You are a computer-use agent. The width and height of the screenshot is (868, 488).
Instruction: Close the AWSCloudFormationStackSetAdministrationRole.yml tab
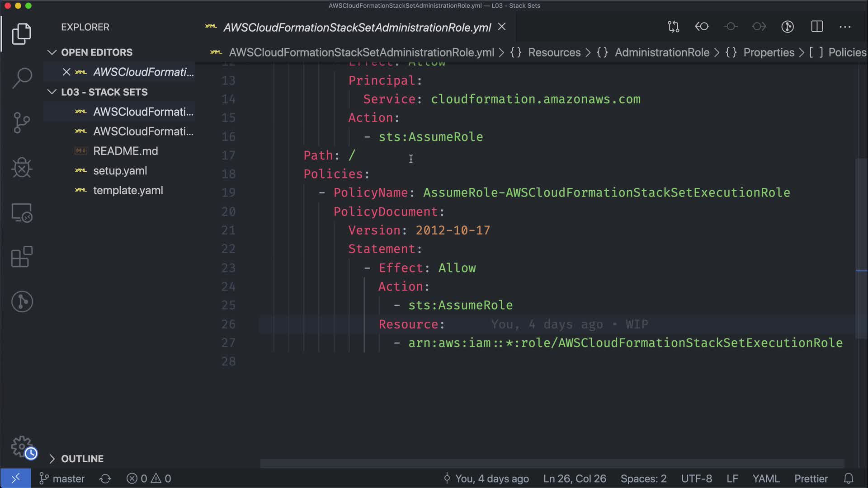coord(502,27)
